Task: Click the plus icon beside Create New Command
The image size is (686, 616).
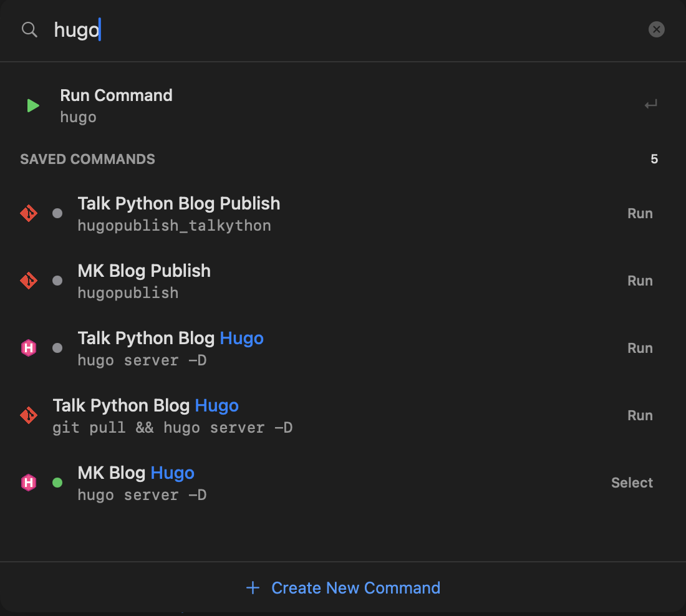Action: point(253,588)
